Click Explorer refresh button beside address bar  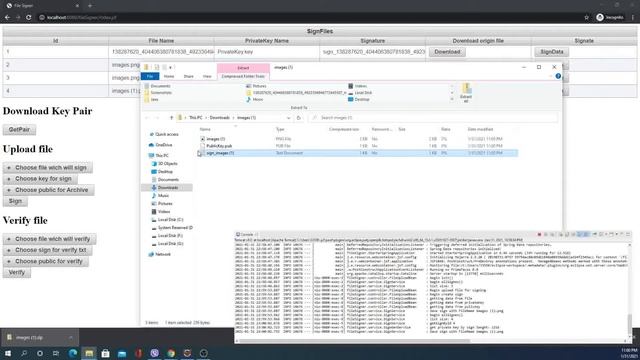pyautogui.click(x=299, y=118)
